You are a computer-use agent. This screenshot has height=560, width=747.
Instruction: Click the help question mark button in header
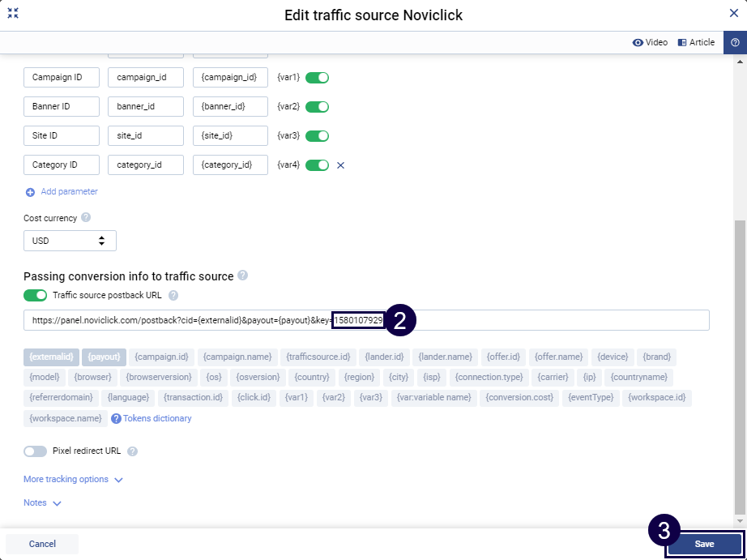pos(735,42)
